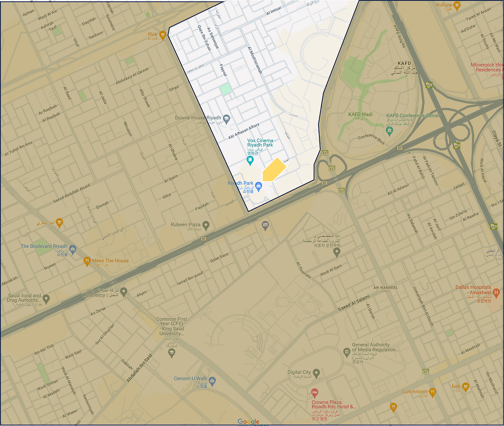Select the Saudi Food and Drug Authority pin
The image size is (504, 426).
(46, 299)
